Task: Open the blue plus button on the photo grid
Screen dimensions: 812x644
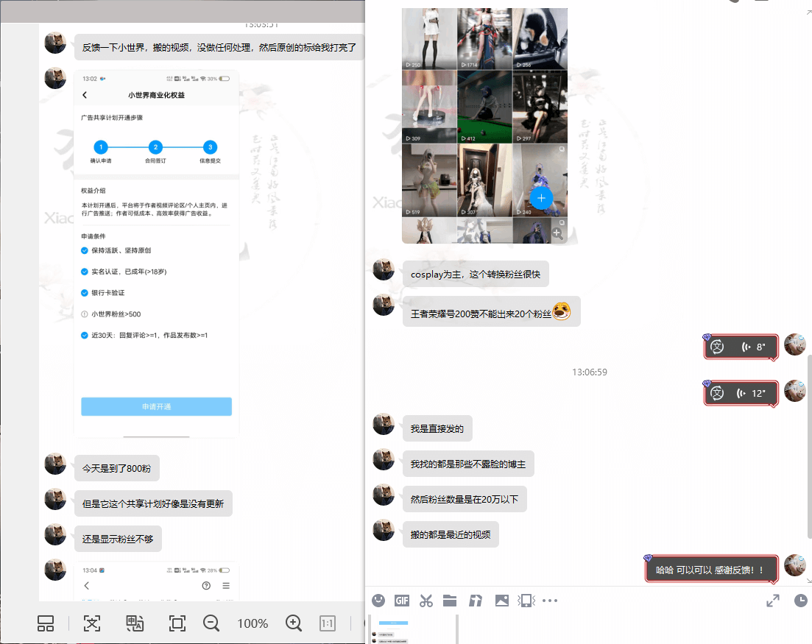Action: (x=540, y=198)
